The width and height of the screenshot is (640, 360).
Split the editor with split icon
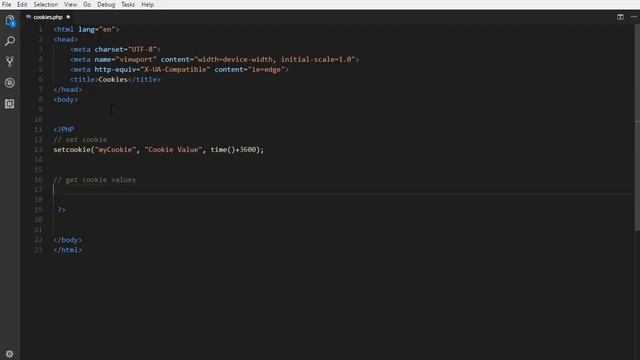coord(620,17)
